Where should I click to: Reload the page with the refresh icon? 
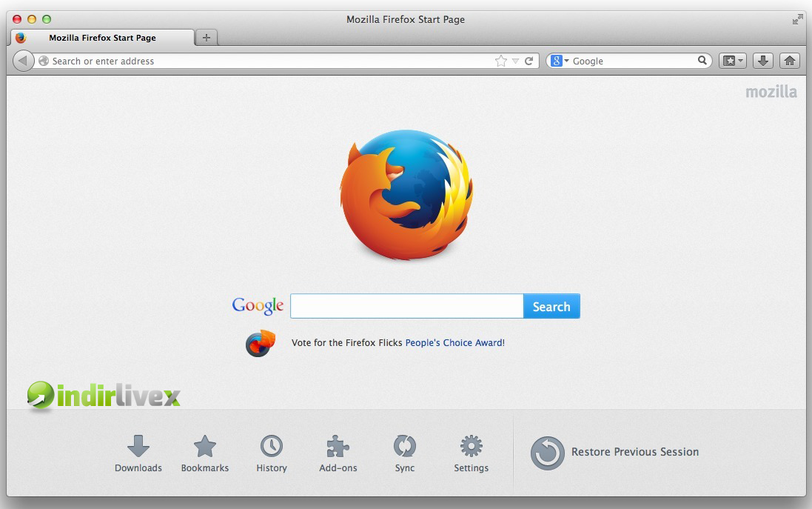[x=529, y=61]
